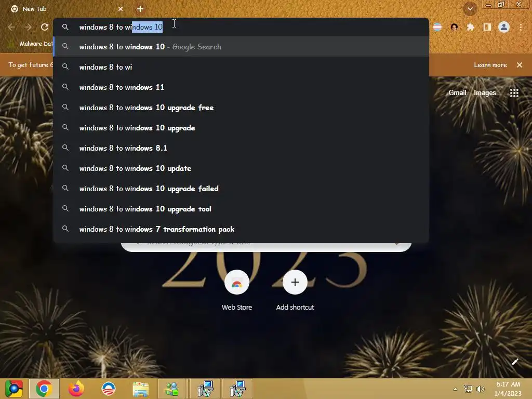This screenshot has width=532, height=399.
Task: Click the striped flag extension icon
Action: pos(437,27)
